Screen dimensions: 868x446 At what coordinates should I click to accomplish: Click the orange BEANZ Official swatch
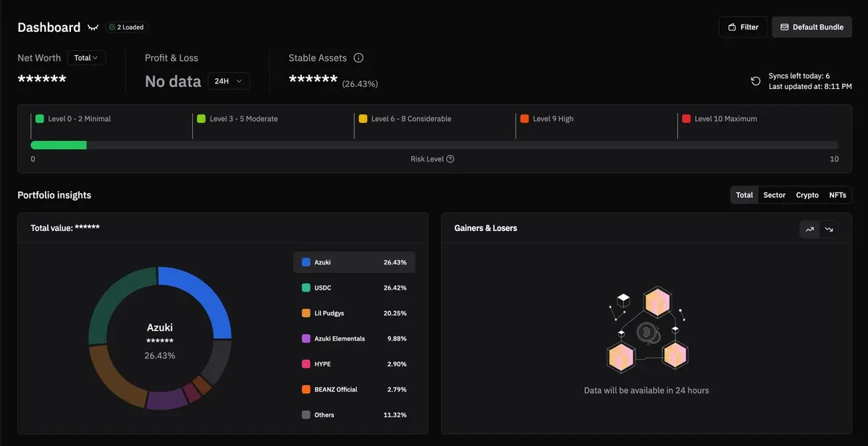click(x=306, y=390)
